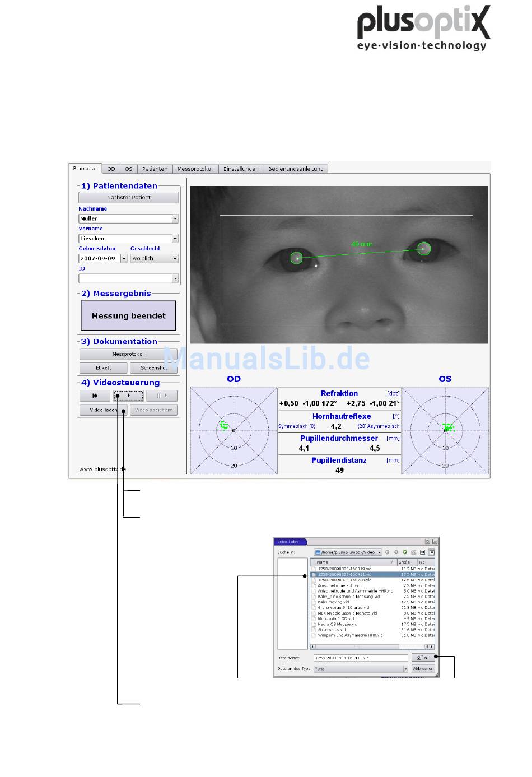
Task: Expand the Suche in path dropdown
Action: (379, 552)
